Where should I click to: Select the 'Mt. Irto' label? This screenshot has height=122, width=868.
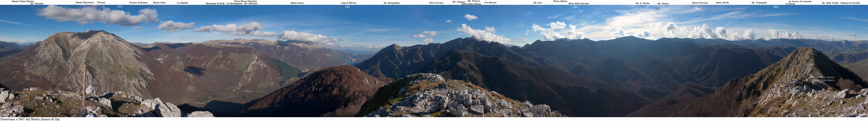click(x=538, y=3)
